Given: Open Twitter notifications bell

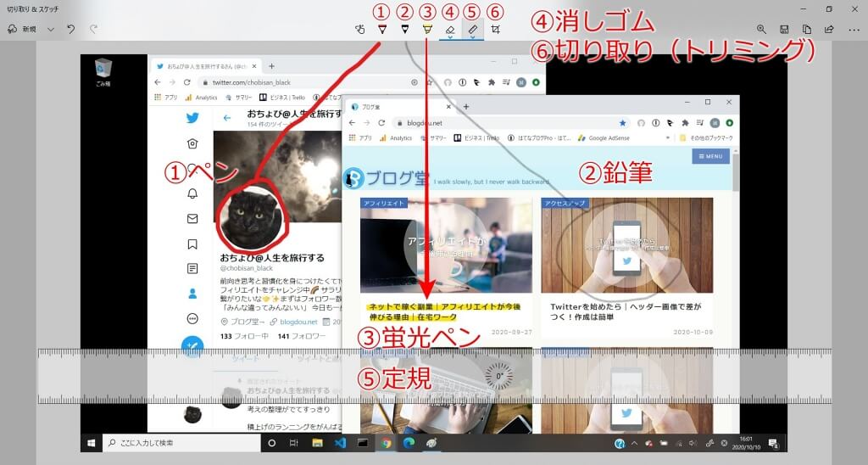Looking at the screenshot, I should (x=192, y=193).
